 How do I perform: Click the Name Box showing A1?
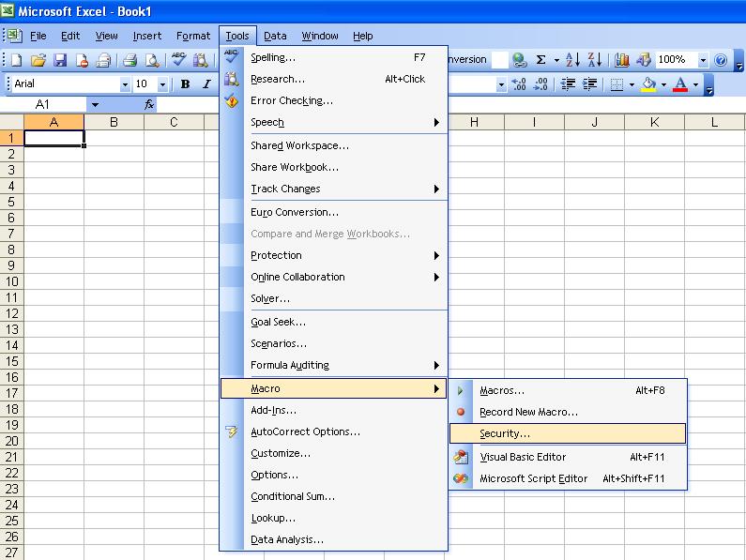click(43, 104)
